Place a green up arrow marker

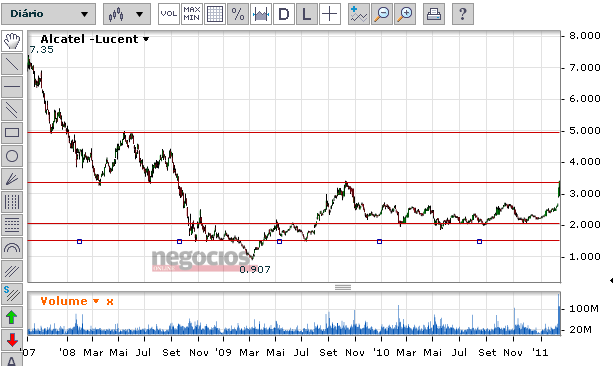tap(12, 317)
